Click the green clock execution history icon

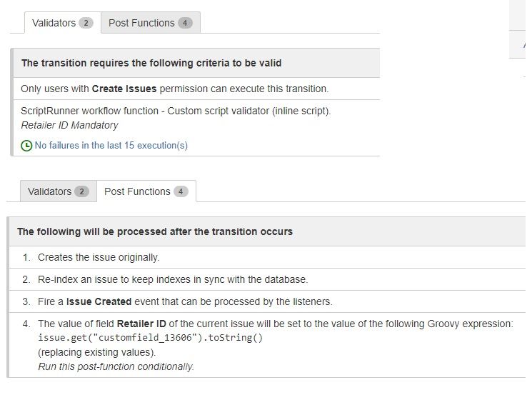(26, 146)
